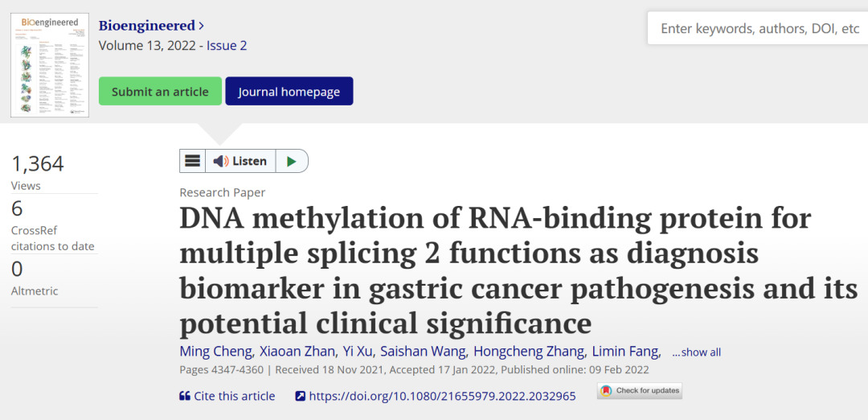Click the DOI external link icon
868x420 pixels.
click(301, 396)
